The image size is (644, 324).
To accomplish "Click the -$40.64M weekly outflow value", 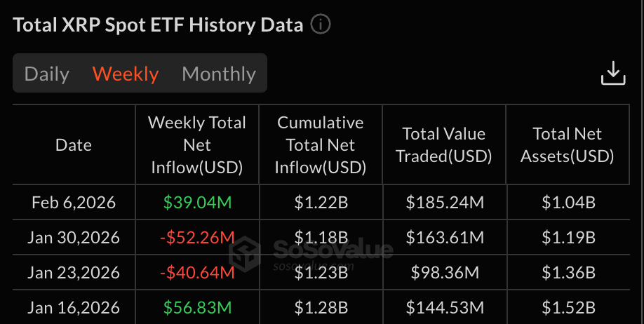I will pyautogui.click(x=196, y=273).
